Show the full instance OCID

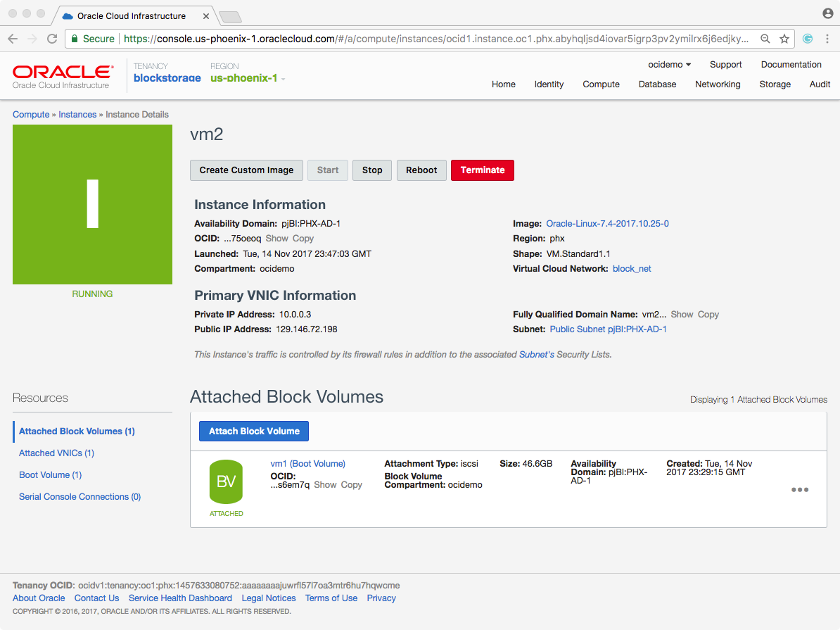276,239
